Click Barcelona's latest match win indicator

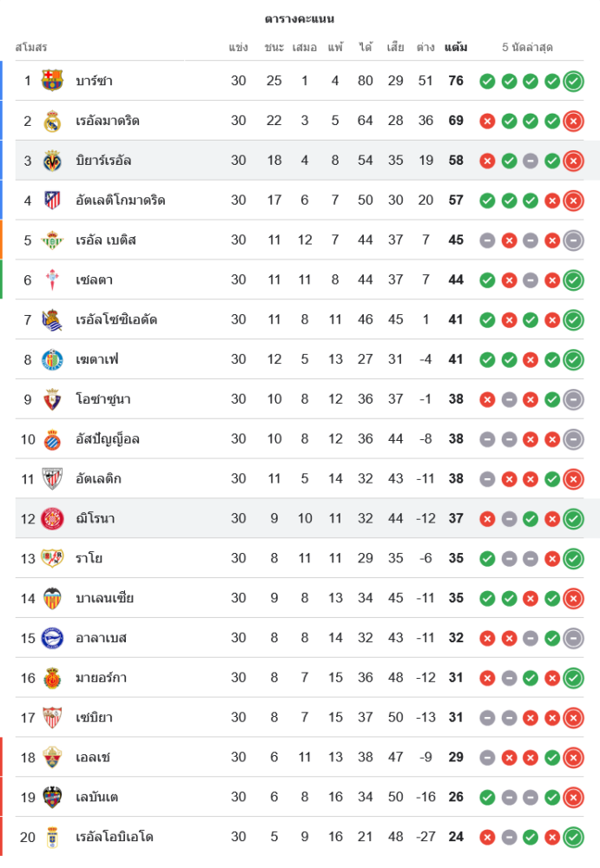[x=573, y=82]
